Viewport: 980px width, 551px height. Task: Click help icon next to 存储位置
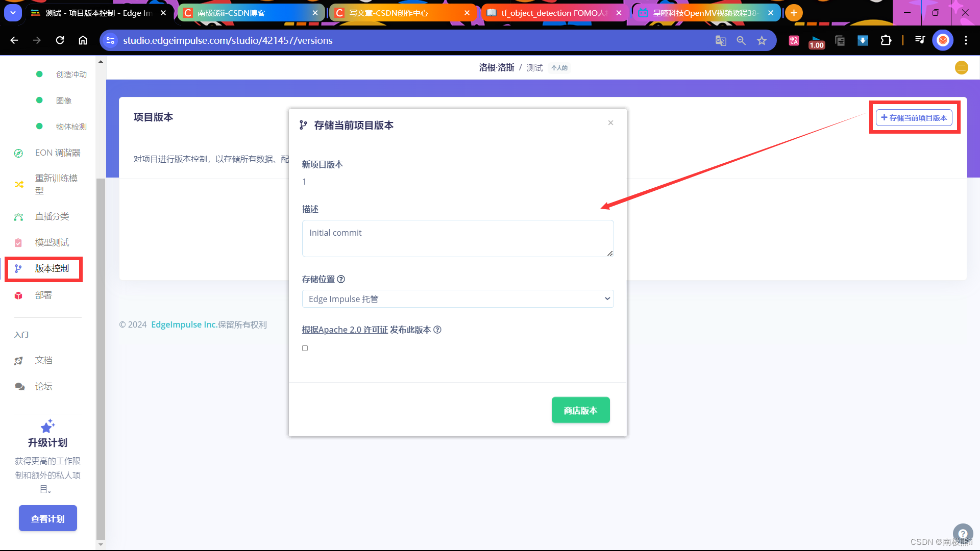tap(341, 279)
